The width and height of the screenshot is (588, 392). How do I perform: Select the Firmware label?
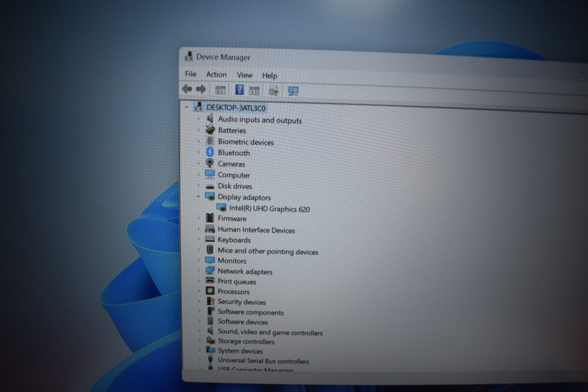pyautogui.click(x=232, y=219)
